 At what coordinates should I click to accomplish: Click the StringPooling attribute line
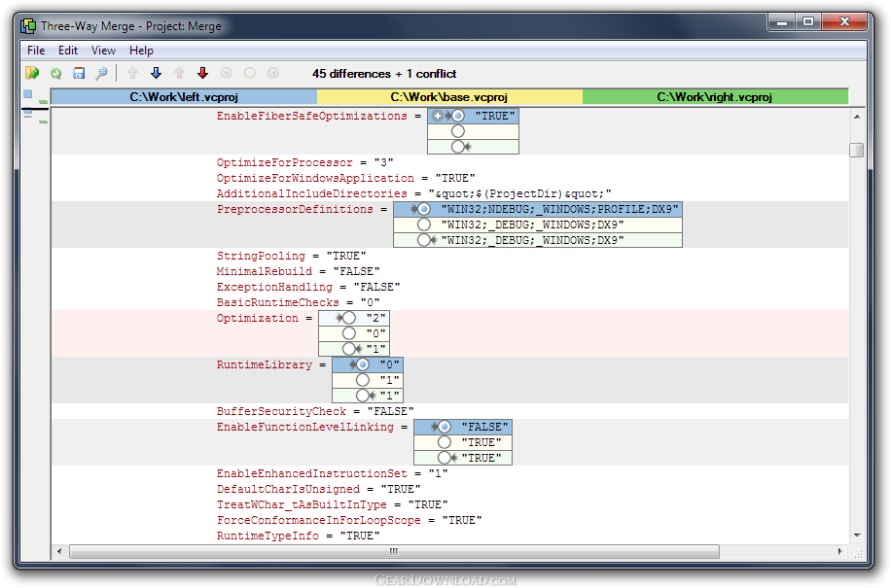click(x=292, y=256)
